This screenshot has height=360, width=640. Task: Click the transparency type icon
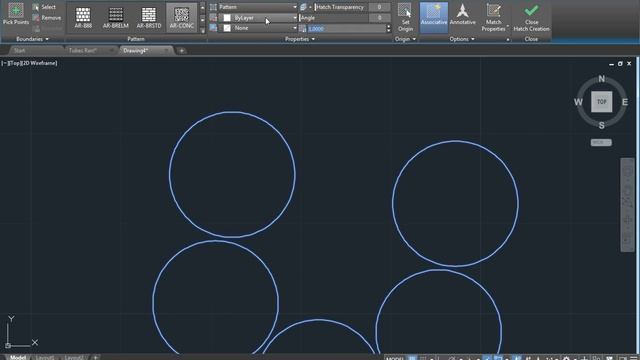point(303,7)
